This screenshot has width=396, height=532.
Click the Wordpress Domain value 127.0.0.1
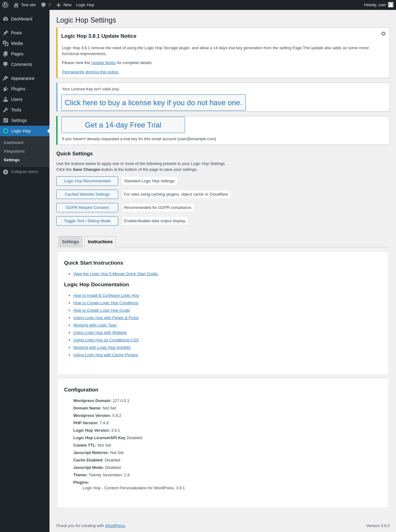click(x=121, y=401)
